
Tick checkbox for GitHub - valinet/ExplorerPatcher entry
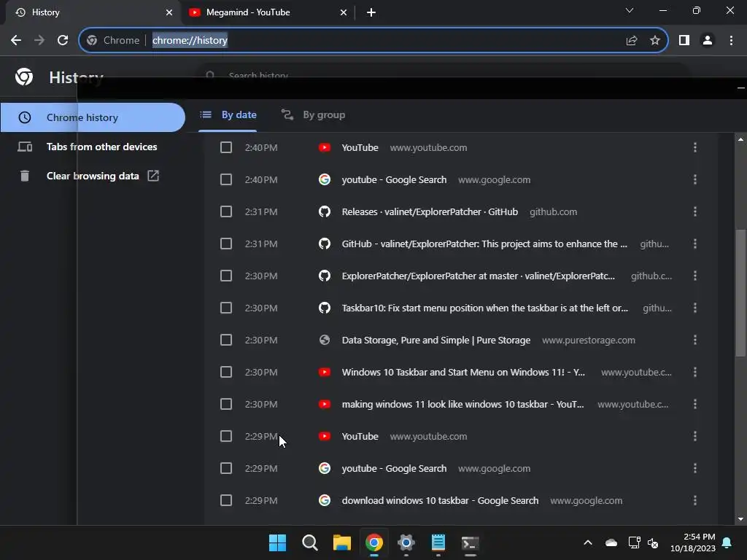pos(226,244)
